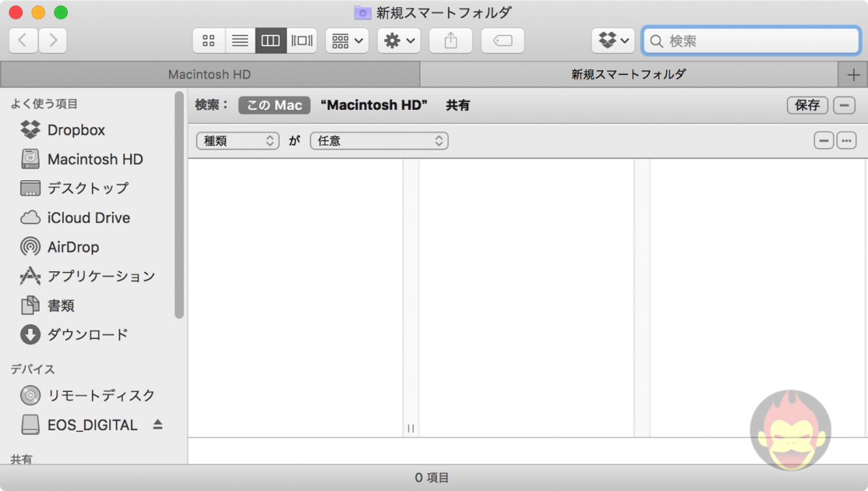Open the 種類 criteria dropdown

237,140
